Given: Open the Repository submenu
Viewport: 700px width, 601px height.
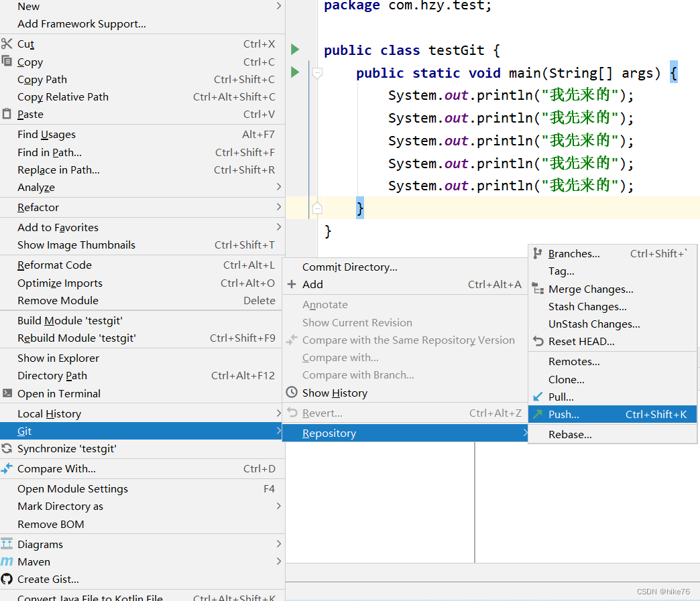Looking at the screenshot, I should (x=405, y=433).
